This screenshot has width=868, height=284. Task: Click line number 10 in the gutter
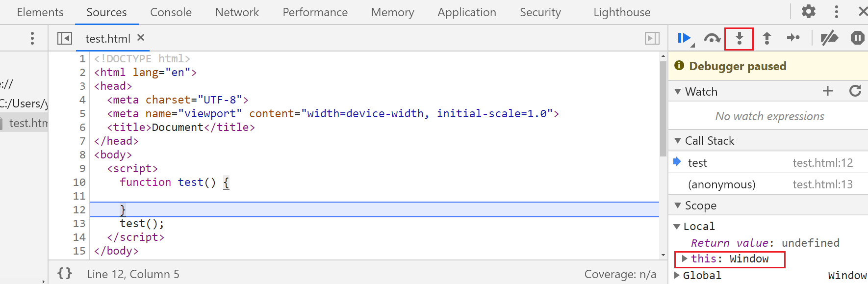pos(79,182)
